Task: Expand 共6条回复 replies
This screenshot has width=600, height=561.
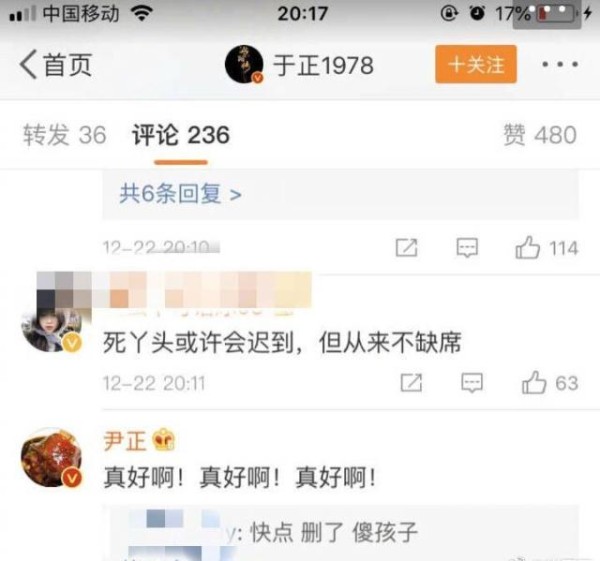Action: click(x=181, y=194)
